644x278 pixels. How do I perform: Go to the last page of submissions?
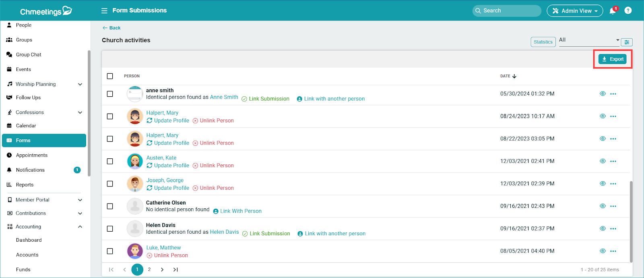(x=175, y=270)
